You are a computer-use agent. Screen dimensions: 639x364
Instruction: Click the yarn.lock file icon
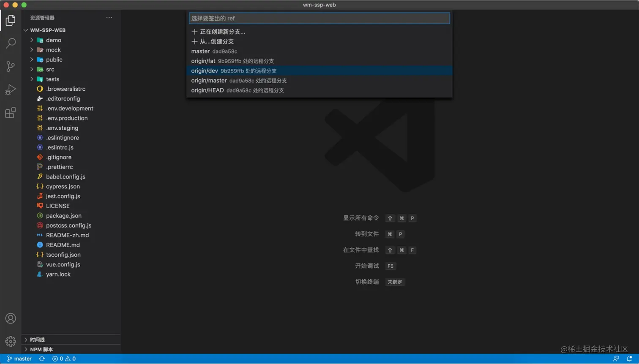coord(40,274)
